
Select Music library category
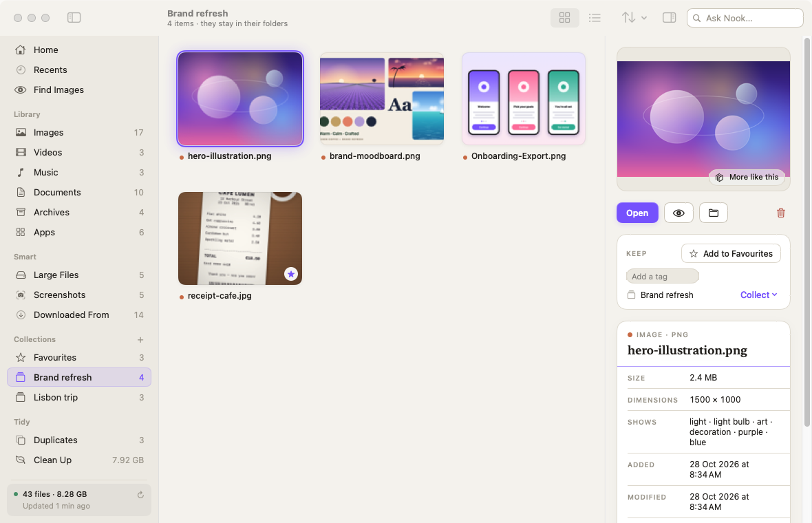(x=78, y=173)
